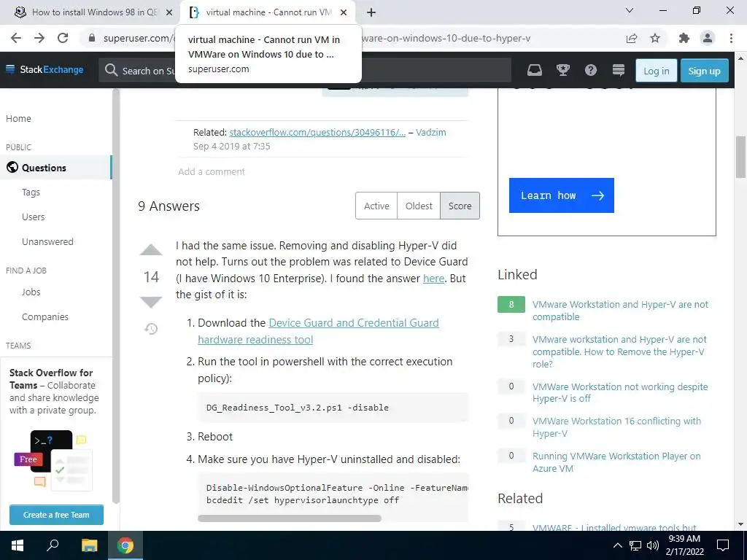Follow the 'here' link in the answer

433,279
